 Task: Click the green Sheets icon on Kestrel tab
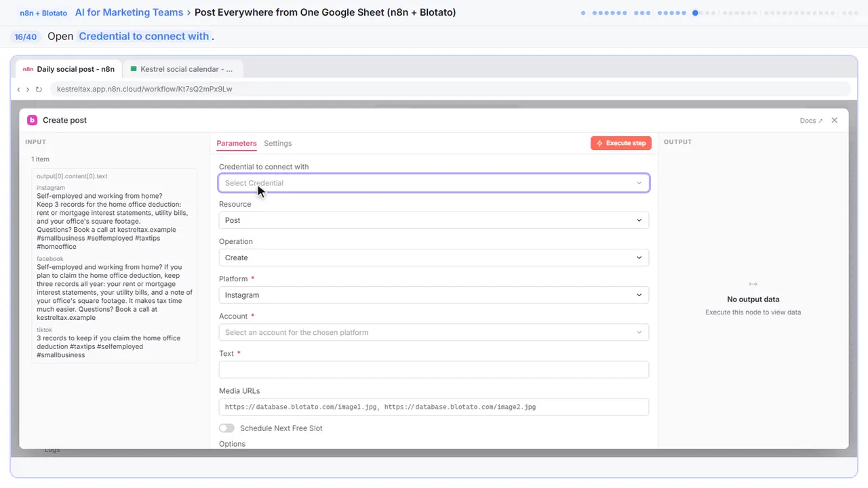pos(134,69)
